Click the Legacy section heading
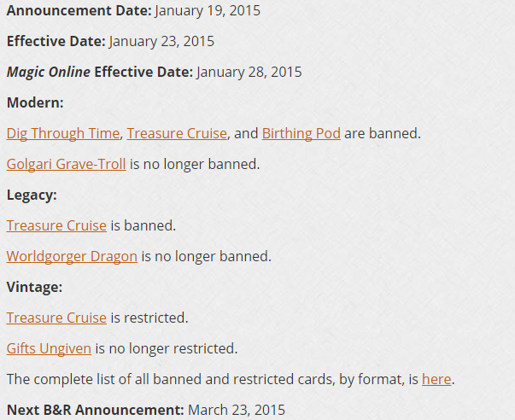Viewport: 515px width, 420px height. 32,195
